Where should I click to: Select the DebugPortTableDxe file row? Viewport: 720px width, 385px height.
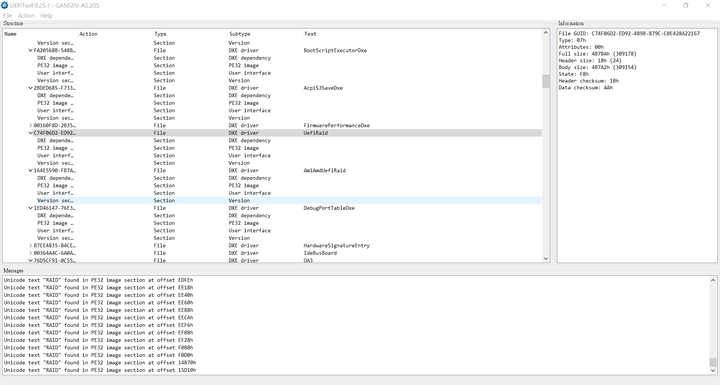(272, 208)
